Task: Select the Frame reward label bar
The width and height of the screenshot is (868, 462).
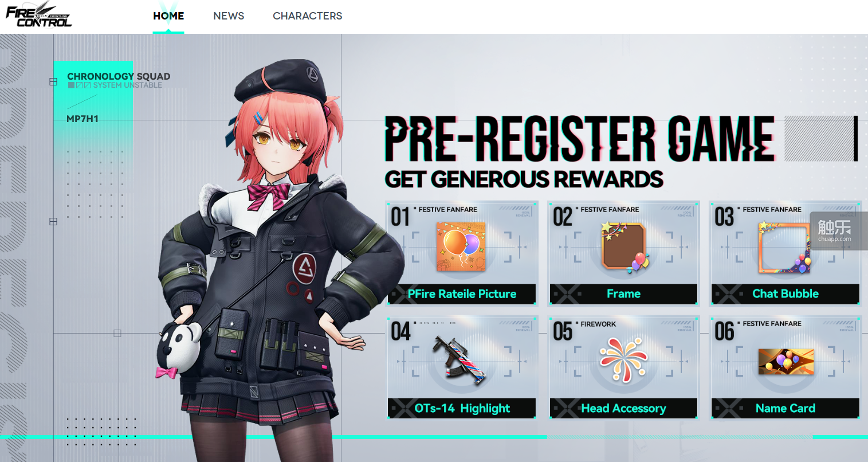Action: pyautogui.click(x=623, y=294)
